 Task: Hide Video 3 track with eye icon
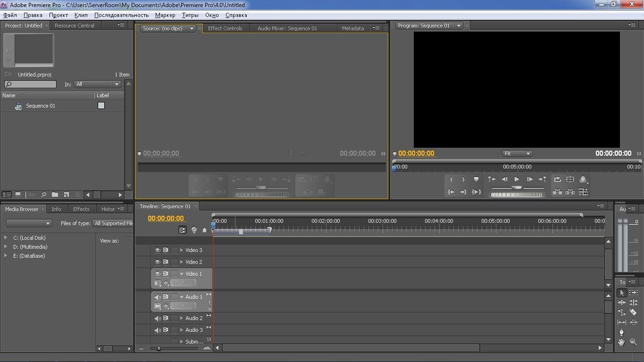[158, 250]
